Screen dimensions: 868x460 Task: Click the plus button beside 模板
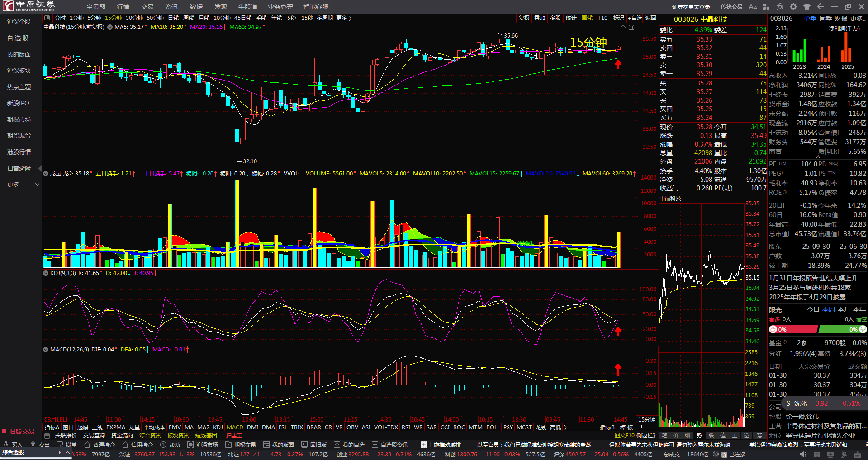641,427
